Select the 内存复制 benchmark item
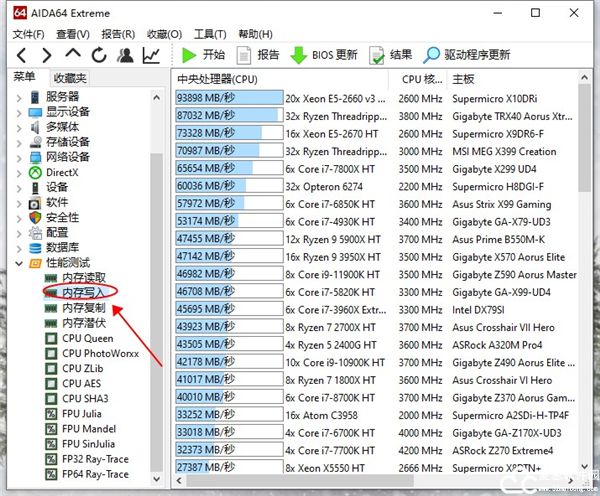 pyautogui.click(x=84, y=308)
